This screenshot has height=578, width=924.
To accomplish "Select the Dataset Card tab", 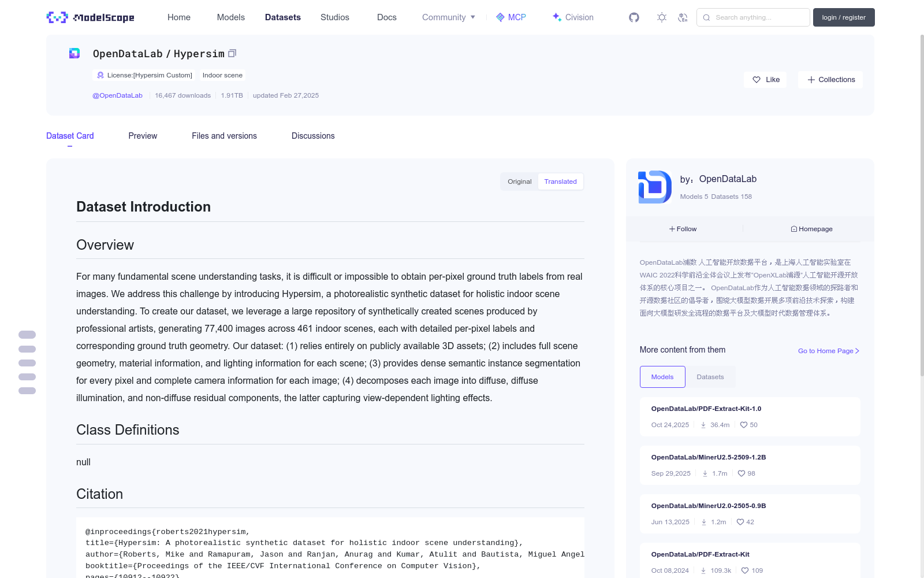I will (x=70, y=136).
